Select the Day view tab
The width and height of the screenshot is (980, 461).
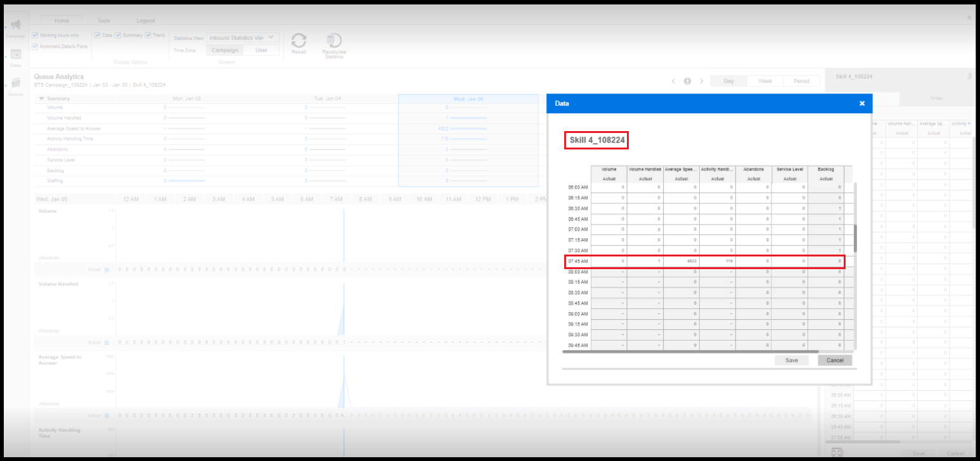coord(729,81)
